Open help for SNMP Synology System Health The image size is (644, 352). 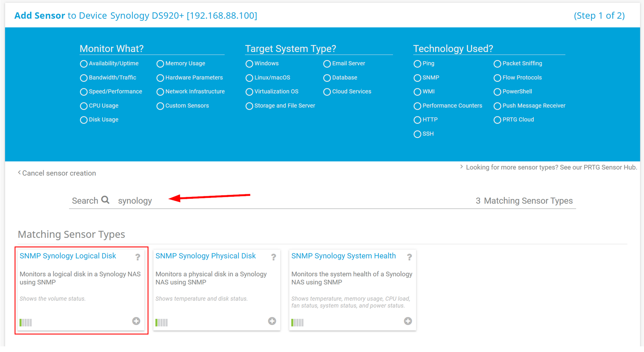pyautogui.click(x=409, y=257)
